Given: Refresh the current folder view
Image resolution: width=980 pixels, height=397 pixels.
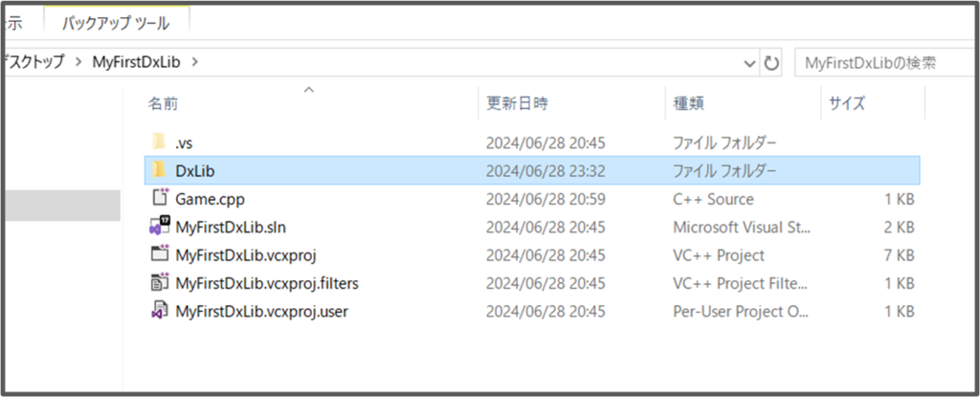Looking at the screenshot, I should click(x=771, y=63).
